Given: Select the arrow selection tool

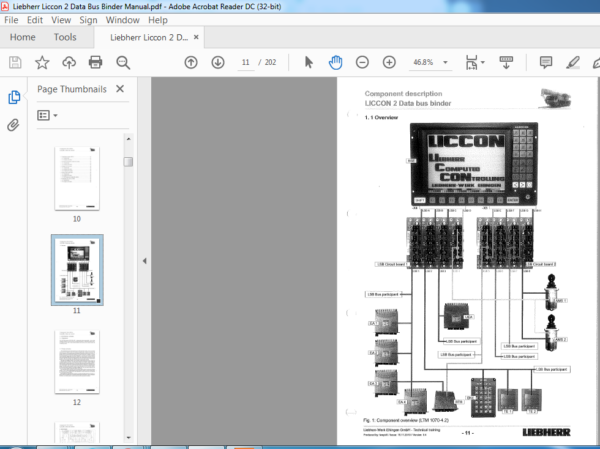Looking at the screenshot, I should [x=308, y=62].
